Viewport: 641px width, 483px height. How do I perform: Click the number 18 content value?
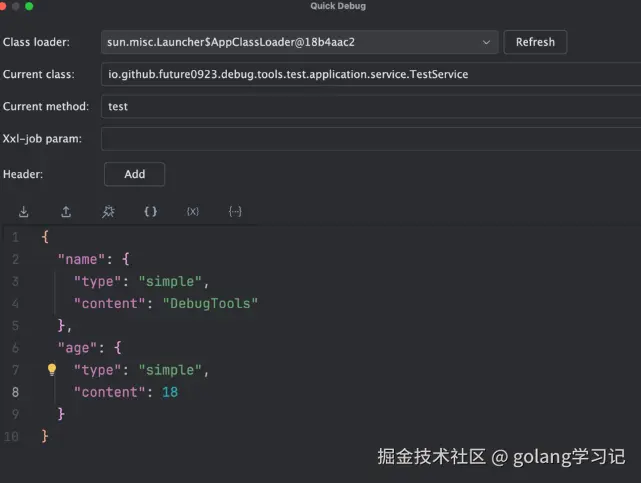point(170,392)
